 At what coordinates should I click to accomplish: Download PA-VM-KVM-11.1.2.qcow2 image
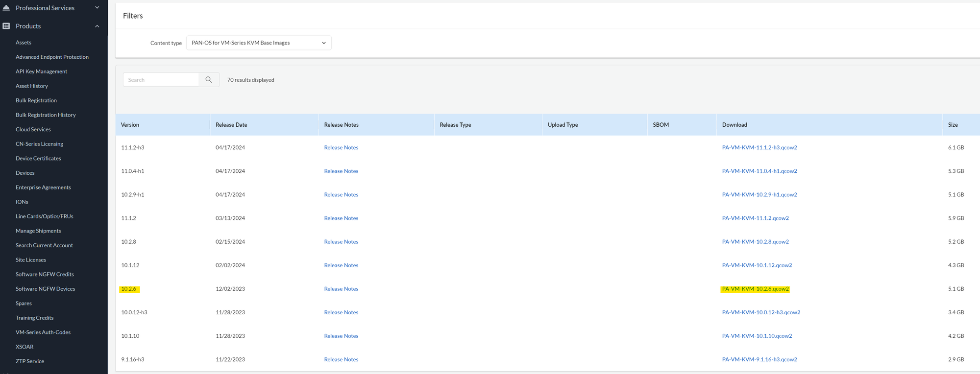click(x=756, y=218)
